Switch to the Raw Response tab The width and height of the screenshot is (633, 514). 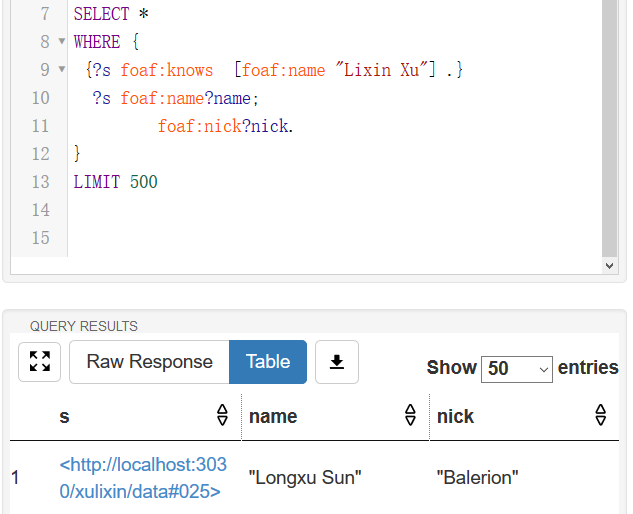click(x=149, y=362)
